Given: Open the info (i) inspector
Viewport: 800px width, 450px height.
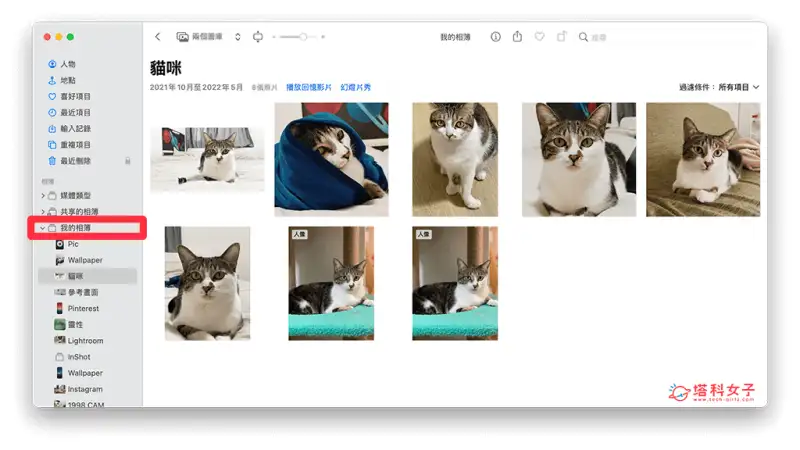Looking at the screenshot, I should [496, 37].
